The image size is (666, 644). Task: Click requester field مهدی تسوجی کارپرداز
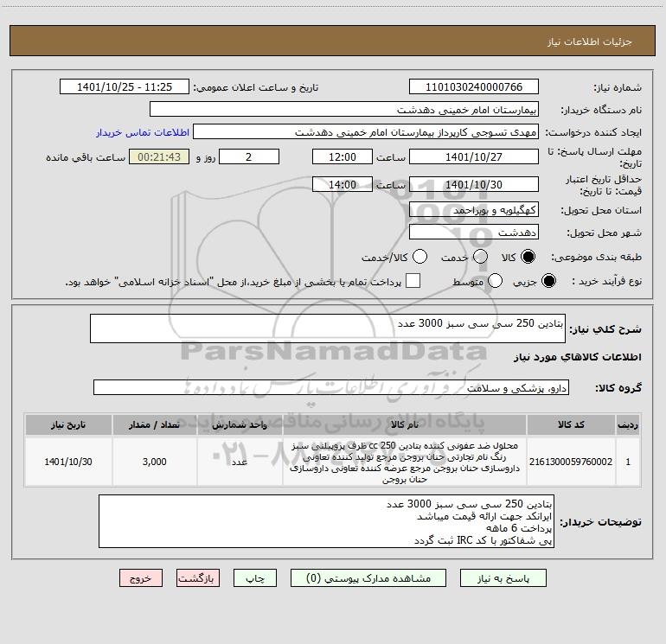pos(366,131)
